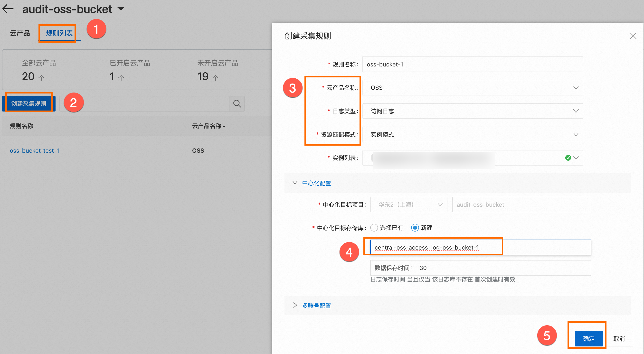Cancel with the 取消 button
This screenshot has height=354, width=644.
[619, 339]
